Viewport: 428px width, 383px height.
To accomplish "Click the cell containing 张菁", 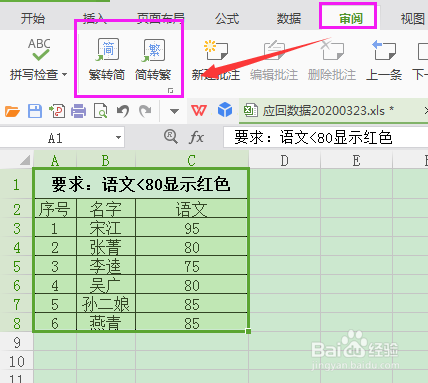I will 106,247.
